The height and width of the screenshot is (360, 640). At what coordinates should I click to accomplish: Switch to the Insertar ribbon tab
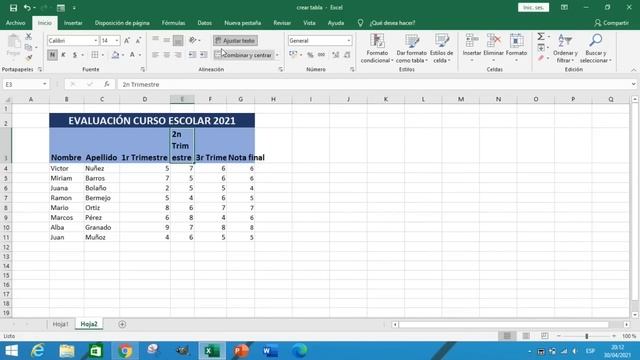(x=73, y=23)
